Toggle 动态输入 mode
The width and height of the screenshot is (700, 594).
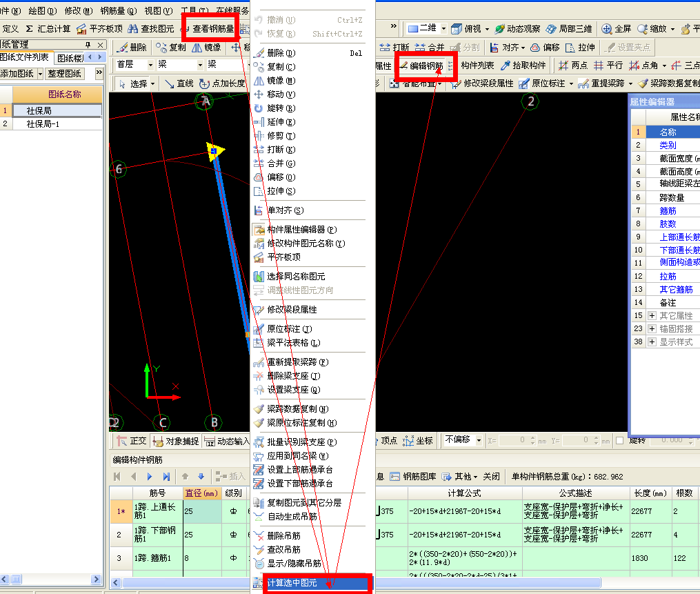coord(226,441)
